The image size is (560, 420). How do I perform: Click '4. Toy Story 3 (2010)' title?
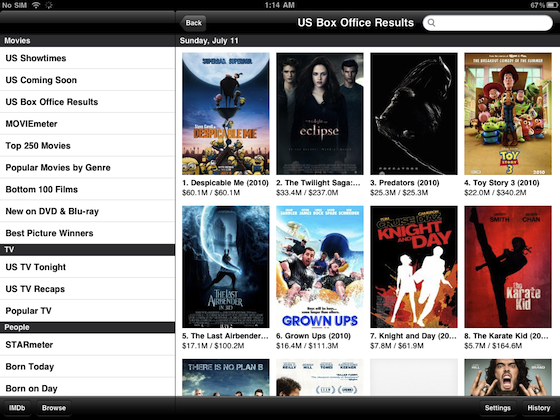pos(502,183)
